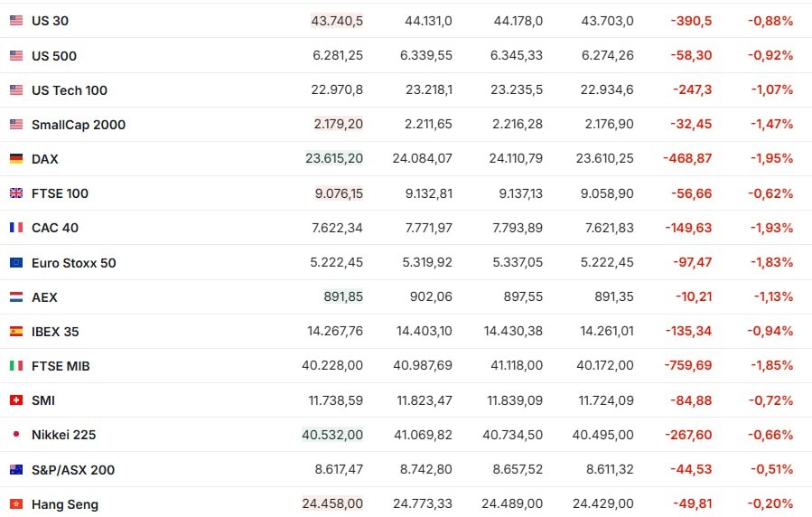Open the US Tech 100 index link
Screen dimensions: 812x517
pyautogui.click(x=70, y=90)
